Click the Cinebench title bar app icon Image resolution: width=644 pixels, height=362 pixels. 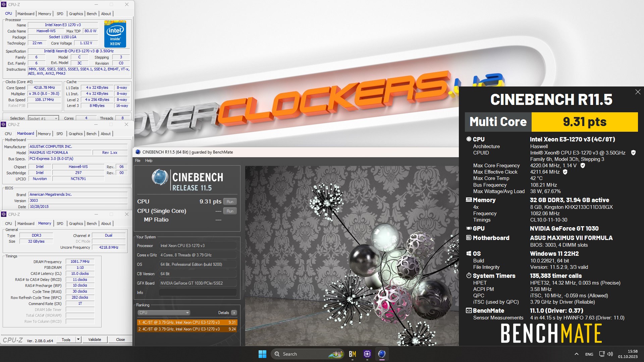point(138,152)
